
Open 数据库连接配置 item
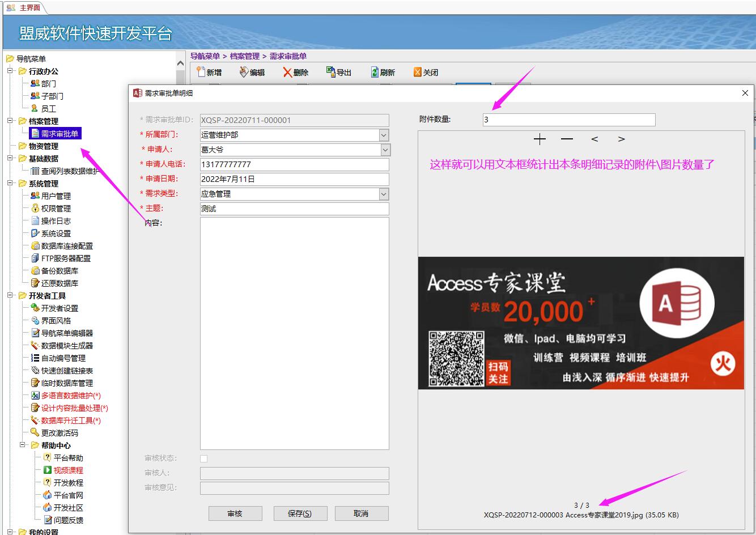point(67,246)
